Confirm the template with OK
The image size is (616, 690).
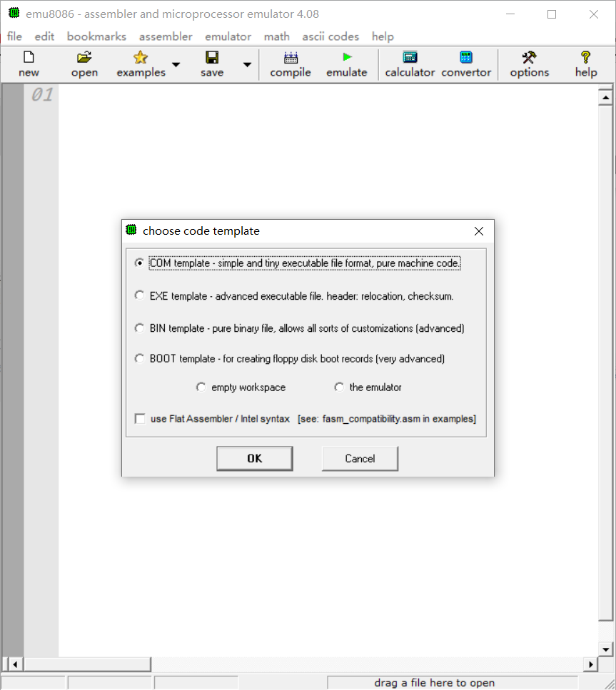(255, 459)
